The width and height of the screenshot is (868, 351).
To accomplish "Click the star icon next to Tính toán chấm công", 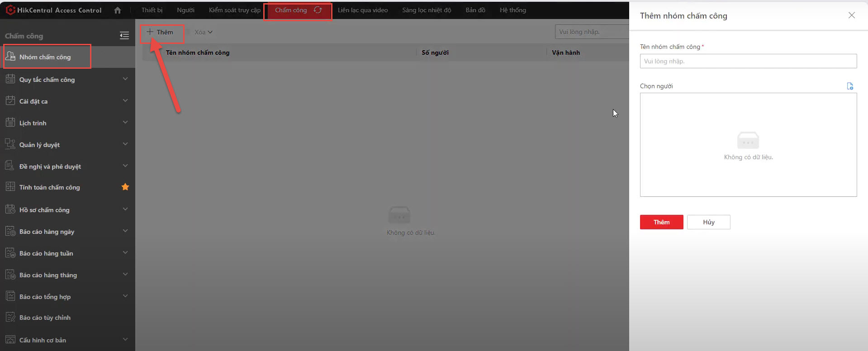I will [125, 187].
